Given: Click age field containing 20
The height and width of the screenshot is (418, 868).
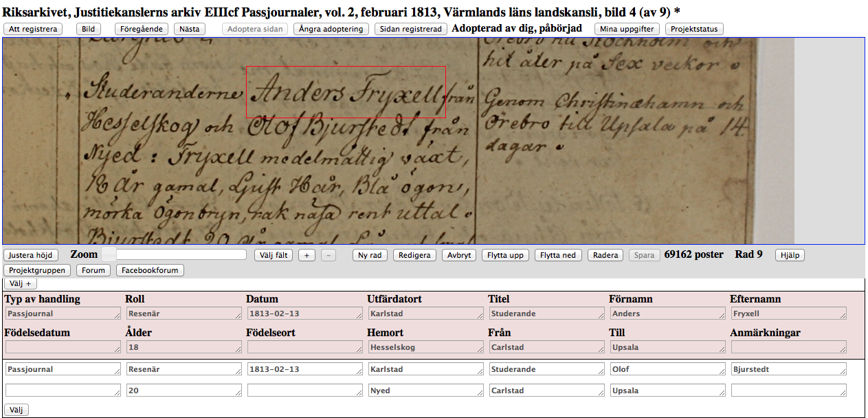Looking at the screenshot, I should click(x=184, y=390).
